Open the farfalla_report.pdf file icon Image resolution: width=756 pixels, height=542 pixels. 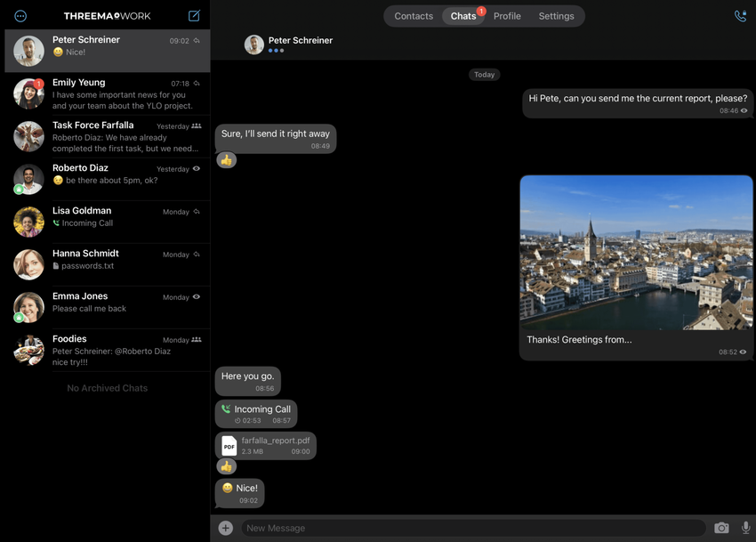pos(229,446)
